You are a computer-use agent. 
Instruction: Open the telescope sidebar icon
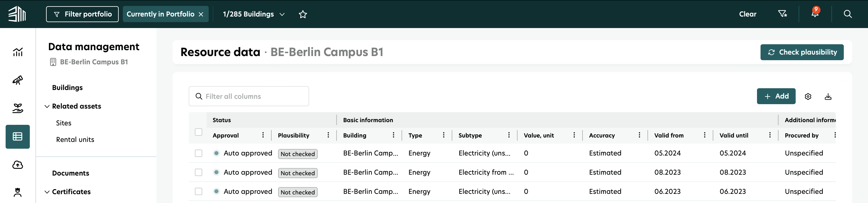click(17, 80)
